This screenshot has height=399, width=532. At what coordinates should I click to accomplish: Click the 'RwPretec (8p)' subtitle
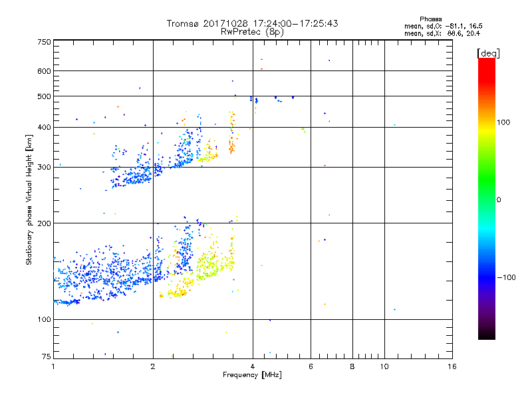pyautogui.click(x=253, y=32)
